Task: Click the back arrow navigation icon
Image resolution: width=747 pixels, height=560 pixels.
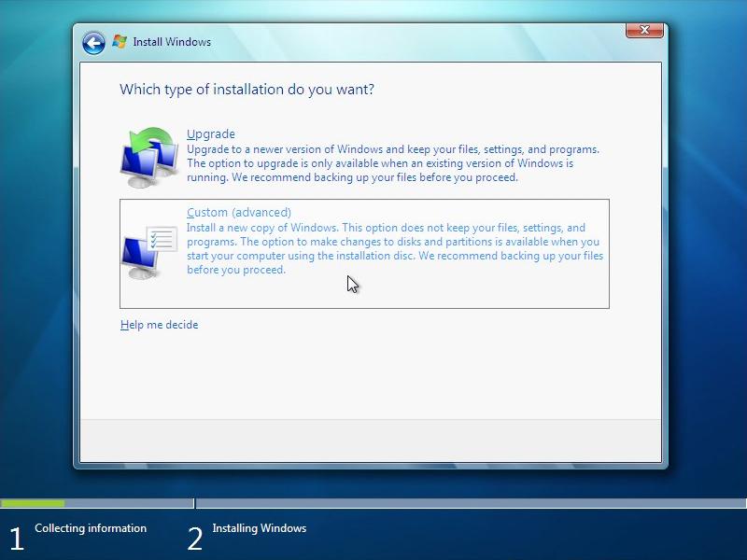Action: (x=92, y=42)
